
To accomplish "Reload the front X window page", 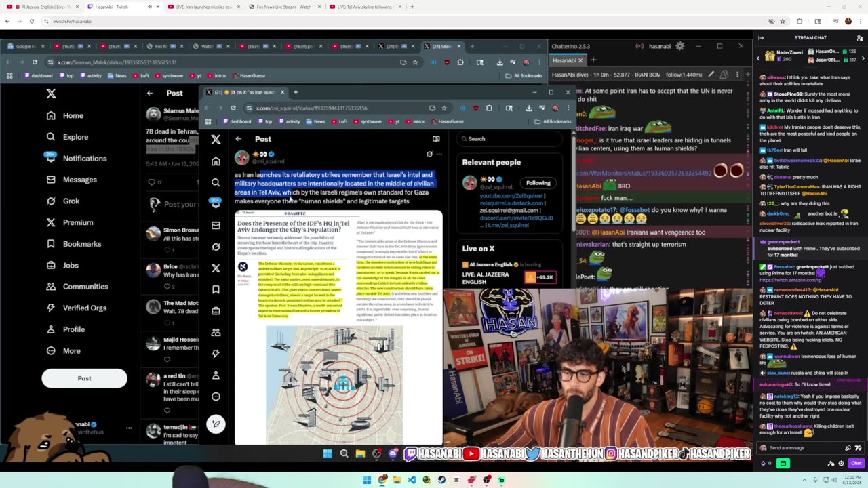I will click(x=233, y=108).
